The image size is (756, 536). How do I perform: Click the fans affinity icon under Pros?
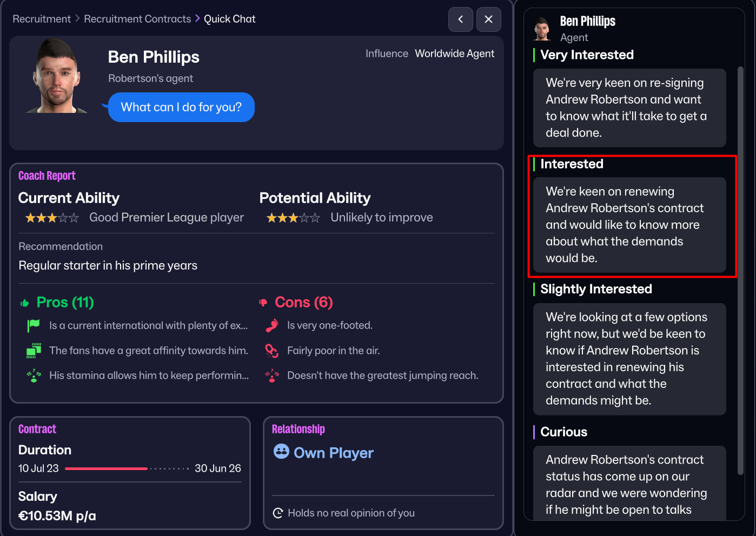pyautogui.click(x=32, y=350)
